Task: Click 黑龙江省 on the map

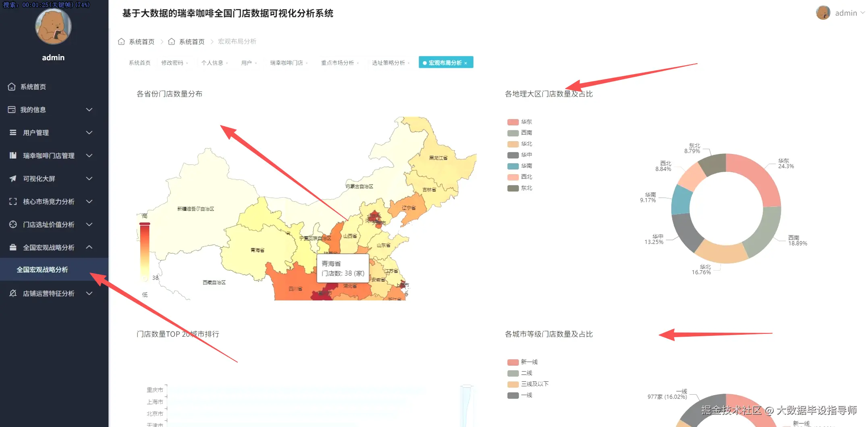Action: 438,158
